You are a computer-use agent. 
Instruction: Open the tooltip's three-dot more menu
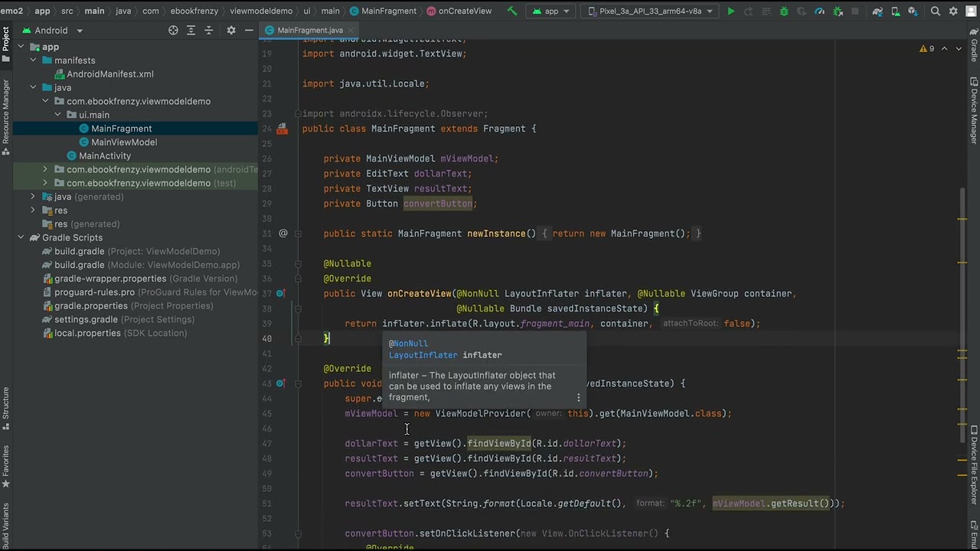click(x=578, y=397)
